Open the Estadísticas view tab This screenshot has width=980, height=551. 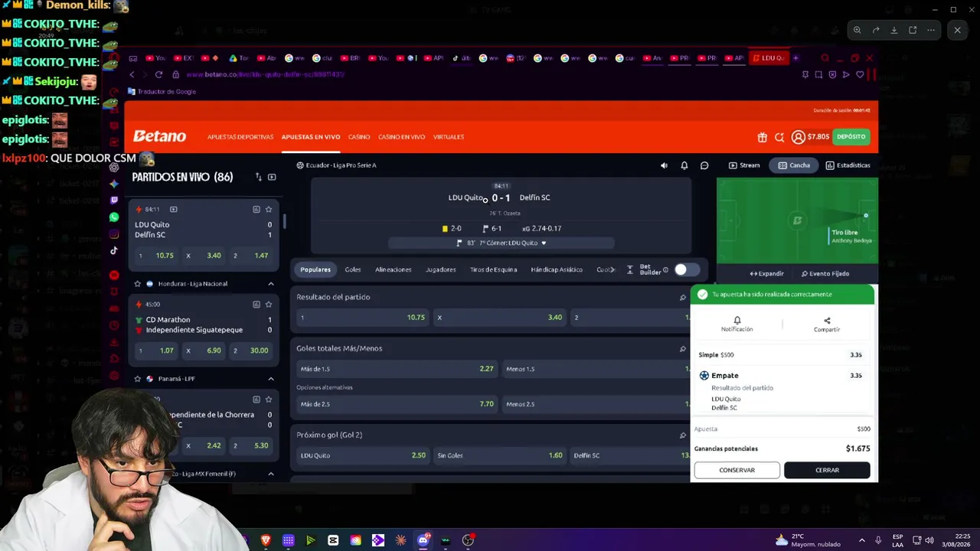coord(848,165)
